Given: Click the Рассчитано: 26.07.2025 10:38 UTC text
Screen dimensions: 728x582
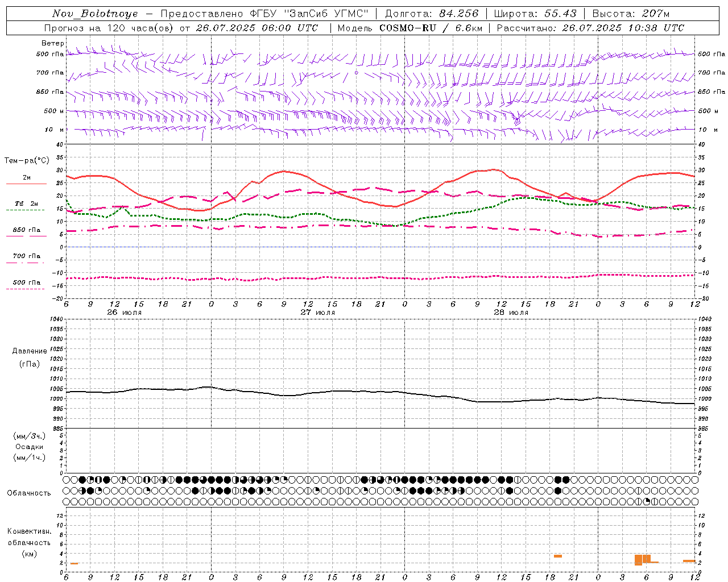Looking at the screenshot, I should point(590,28).
